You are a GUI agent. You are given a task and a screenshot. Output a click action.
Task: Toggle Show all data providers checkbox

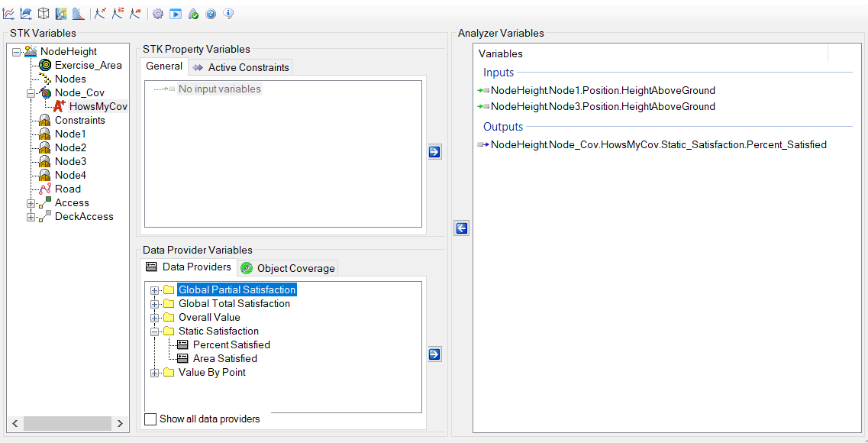pos(151,419)
